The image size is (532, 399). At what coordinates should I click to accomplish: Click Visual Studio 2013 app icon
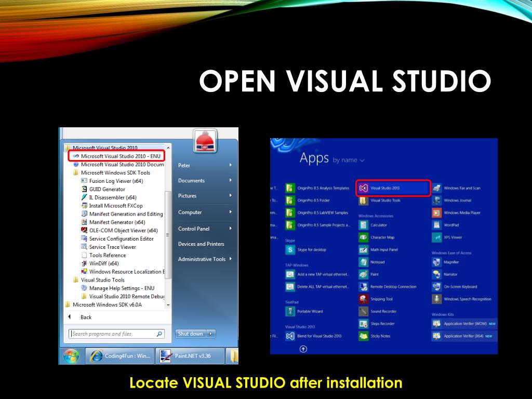point(363,188)
